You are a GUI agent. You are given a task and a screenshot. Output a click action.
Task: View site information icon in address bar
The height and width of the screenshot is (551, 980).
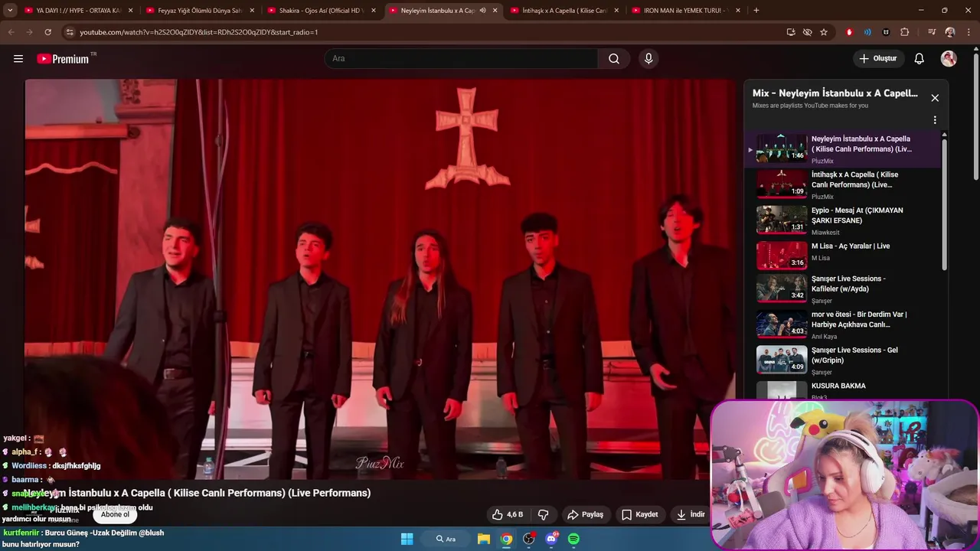70,32
